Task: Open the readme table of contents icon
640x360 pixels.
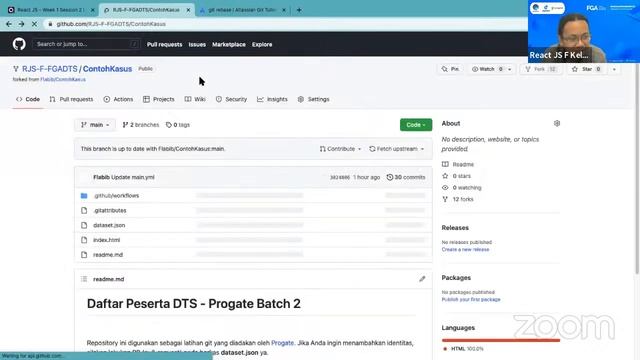Action: (84, 279)
